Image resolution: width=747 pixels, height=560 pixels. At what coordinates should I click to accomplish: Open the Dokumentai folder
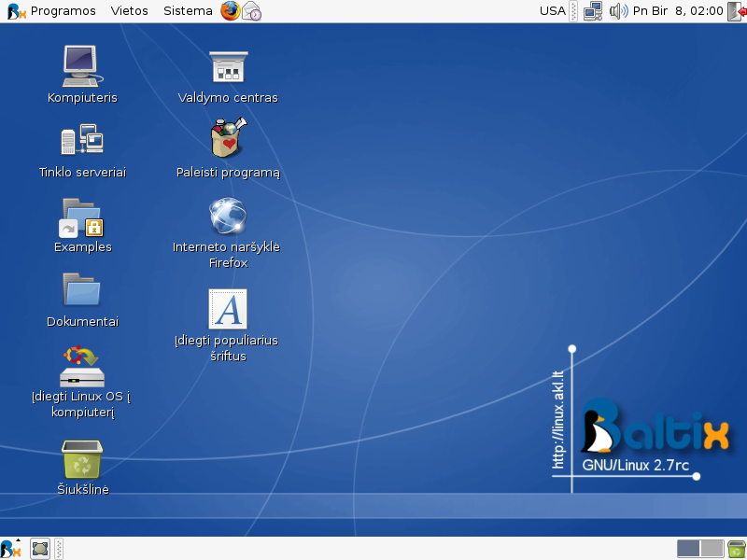click(x=82, y=289)
